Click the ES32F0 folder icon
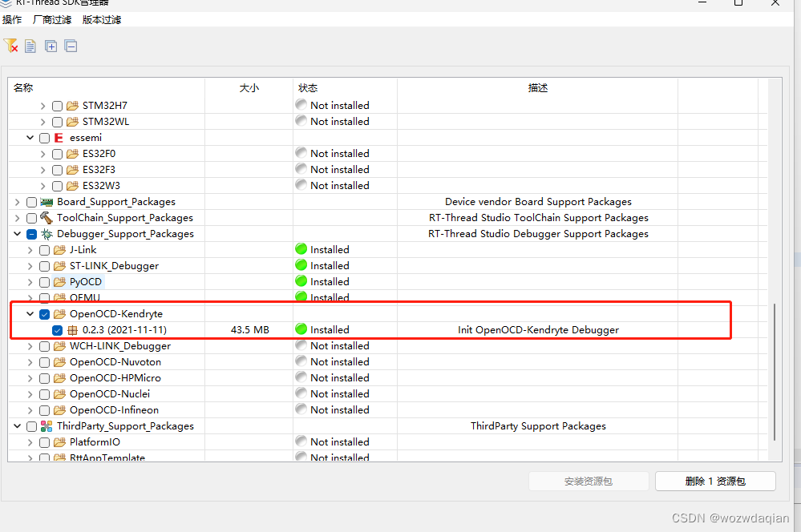 pos(72,154)
